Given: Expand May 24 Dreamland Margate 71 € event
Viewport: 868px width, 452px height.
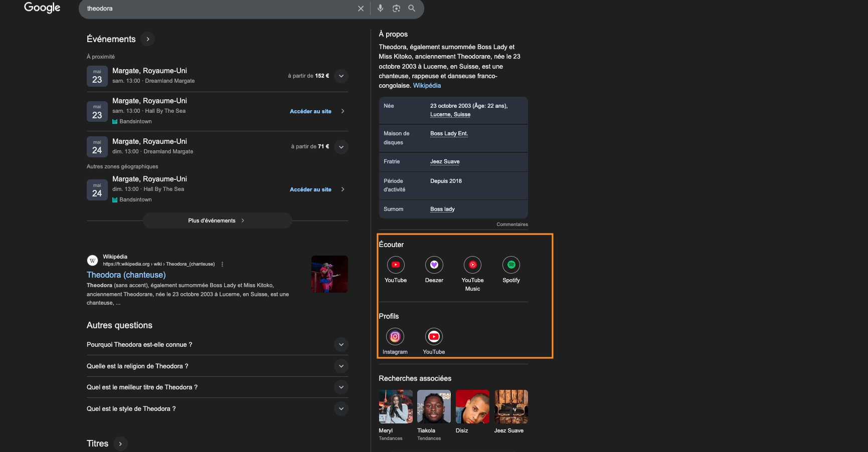Looking at the screenshot, I should 341,147.
